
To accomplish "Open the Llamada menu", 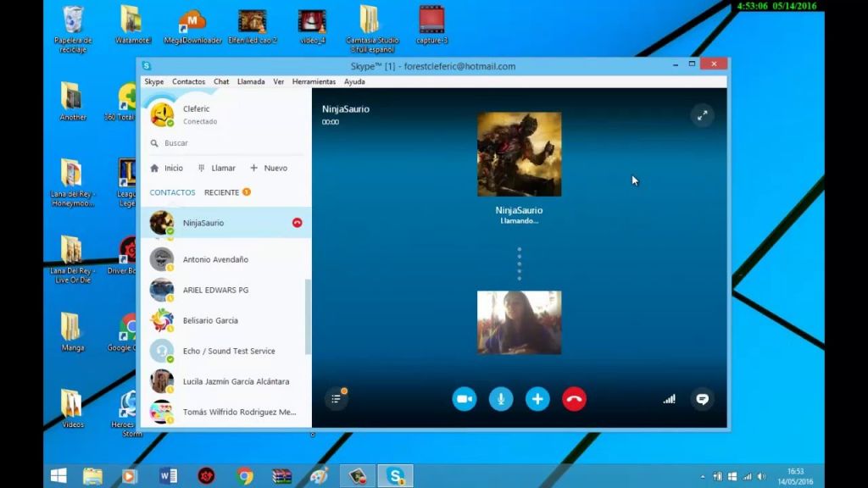I will 251,82.
